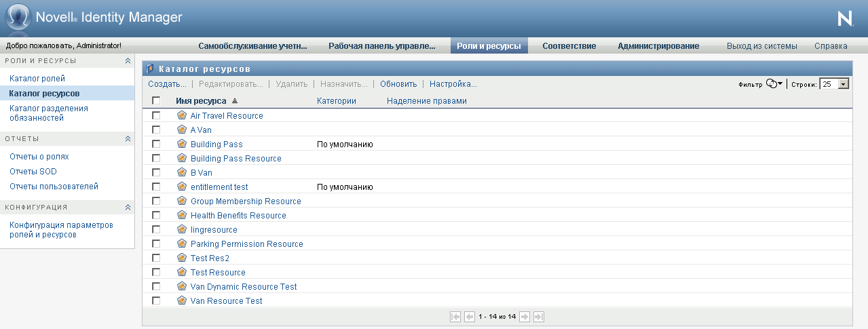Go to the previous page of results
The width and height of the screenshot is (868, 329).
click(x=469, y=316)
